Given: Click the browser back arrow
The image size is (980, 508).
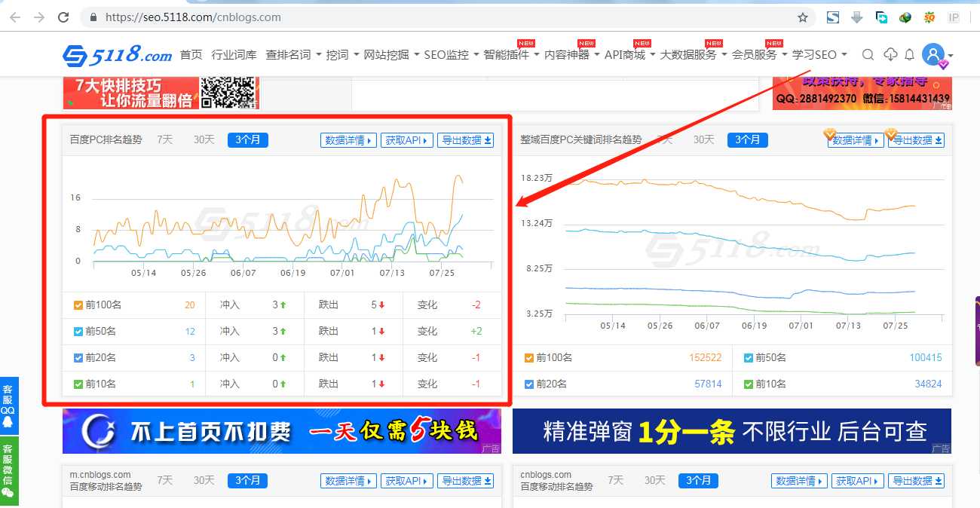Looking at the screenshot, I should [15, 17].
